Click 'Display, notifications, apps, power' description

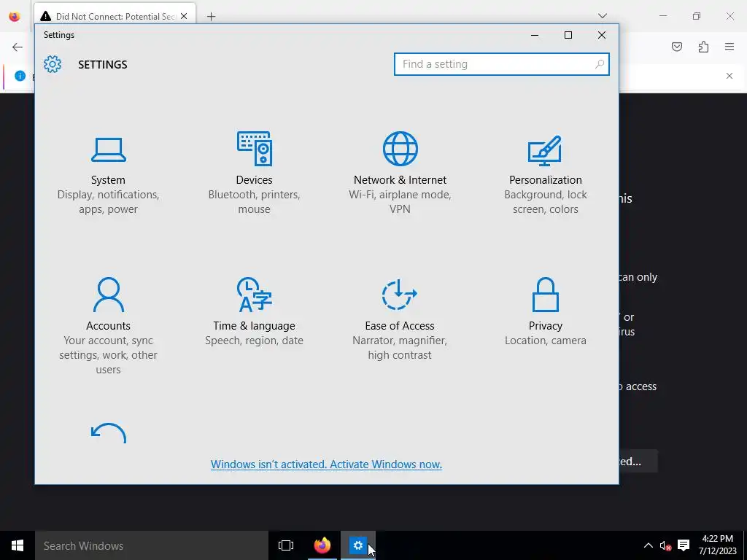pyautogui.click(x=108, y=202)
